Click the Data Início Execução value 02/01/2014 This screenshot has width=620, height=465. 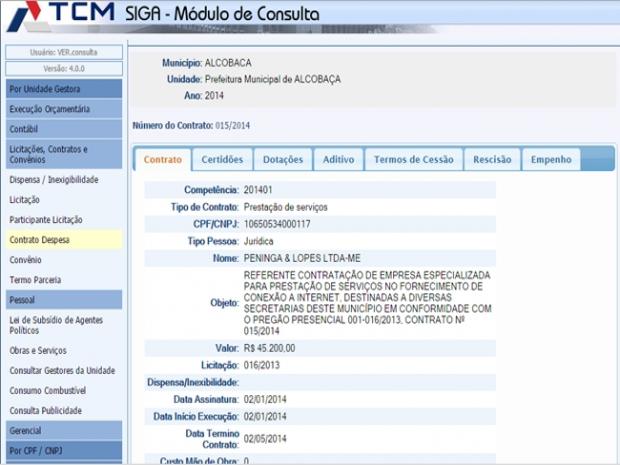[x=265, y=416]
